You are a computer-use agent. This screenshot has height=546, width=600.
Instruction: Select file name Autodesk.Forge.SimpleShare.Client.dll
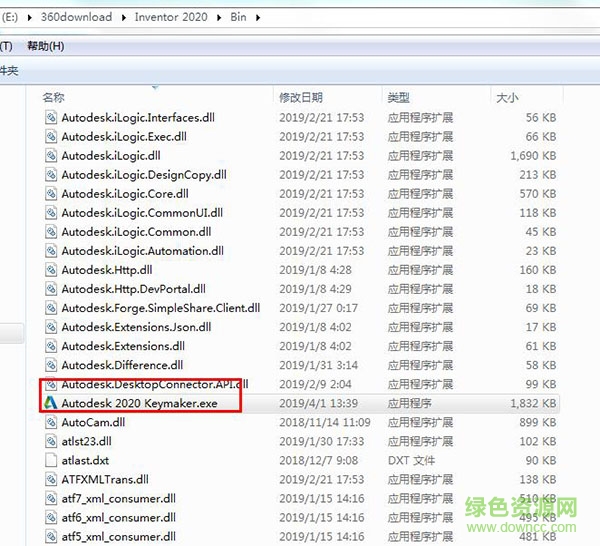coord(161,308)
